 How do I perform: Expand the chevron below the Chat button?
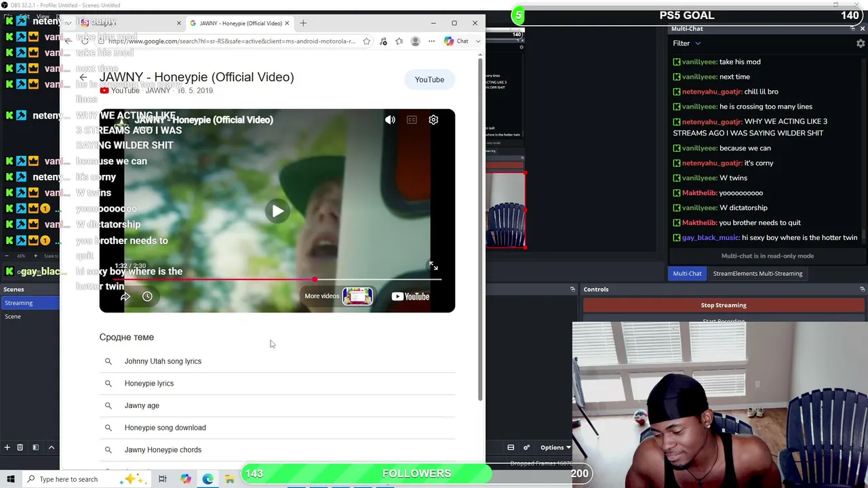(x=478, y=41)
